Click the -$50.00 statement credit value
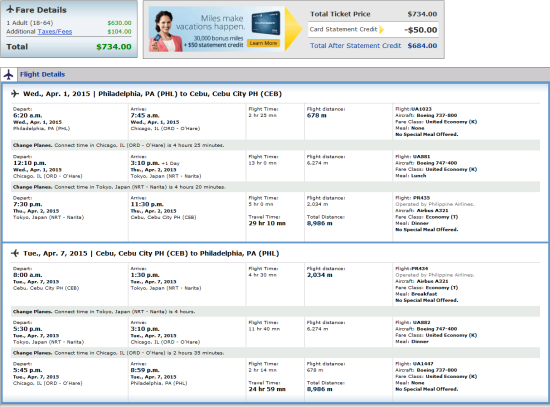550x407 pixels. 421,30
